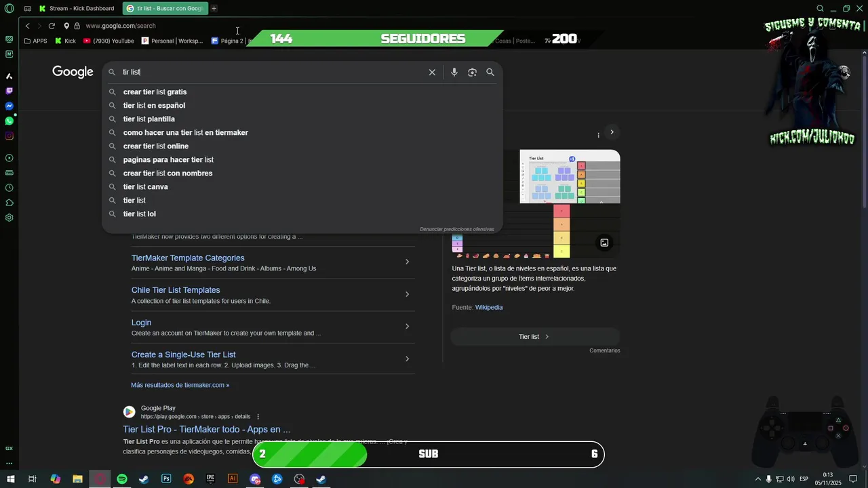Image resolution: width=868 pixels, height=488 pixels.
Task: Open Epic Games Launcher from taskbar
Action: pyautogui.click(x=210, y=479)
